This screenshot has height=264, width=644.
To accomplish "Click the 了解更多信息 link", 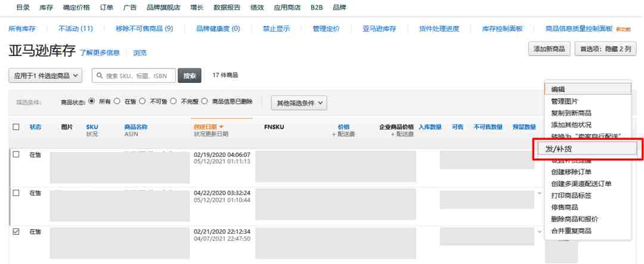I will [x=100, y=52].
